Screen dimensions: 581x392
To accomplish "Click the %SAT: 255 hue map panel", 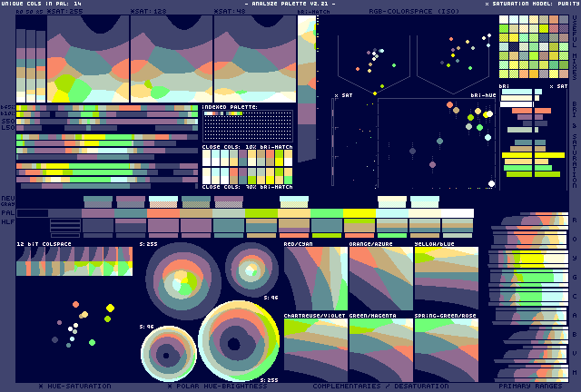I will pos(88,59).
